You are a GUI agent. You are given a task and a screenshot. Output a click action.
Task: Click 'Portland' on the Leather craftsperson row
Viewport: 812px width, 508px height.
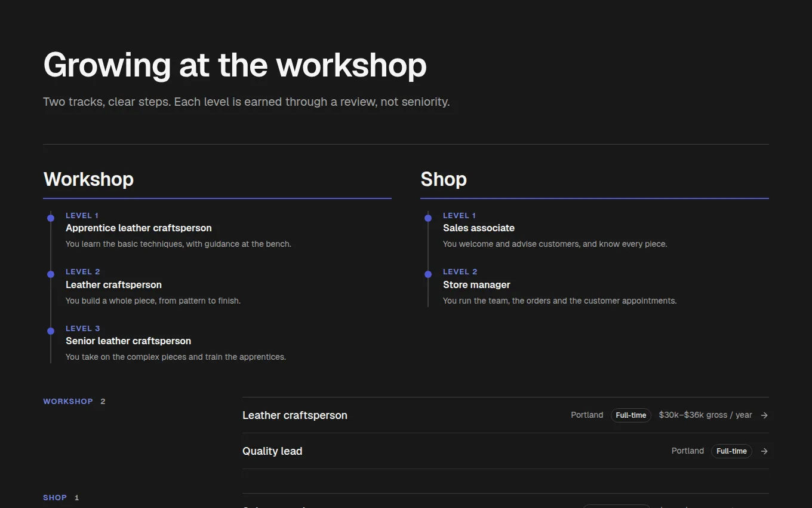587,415
